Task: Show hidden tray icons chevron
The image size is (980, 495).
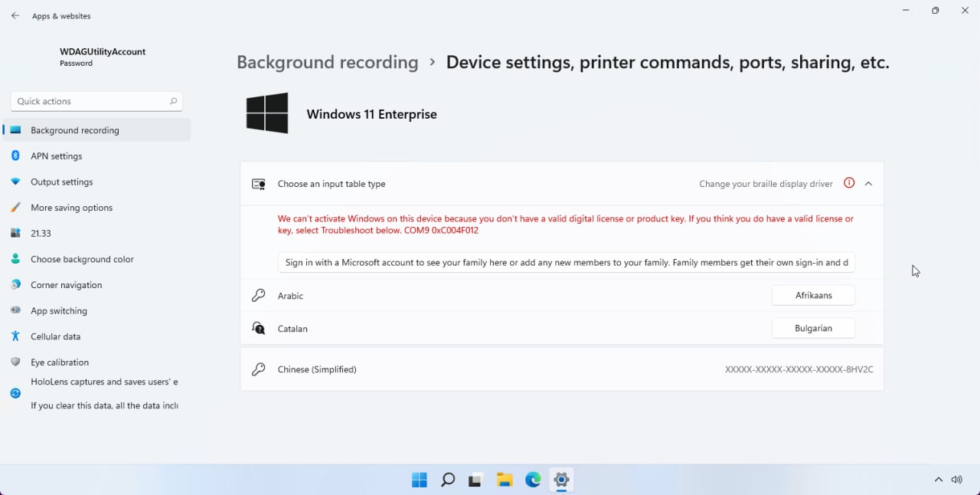Action: point(938,480)
